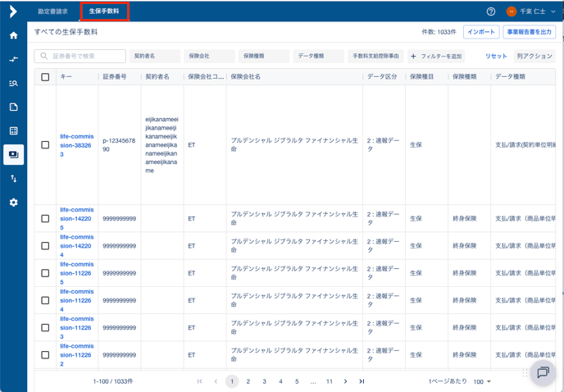Open the settings gear in the sidebar
The image size is (564, 392).
tap(13, 202)
